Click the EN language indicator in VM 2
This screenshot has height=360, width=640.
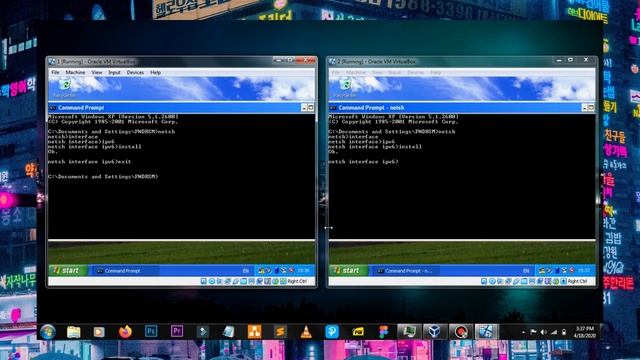click(x=526, y=271)
